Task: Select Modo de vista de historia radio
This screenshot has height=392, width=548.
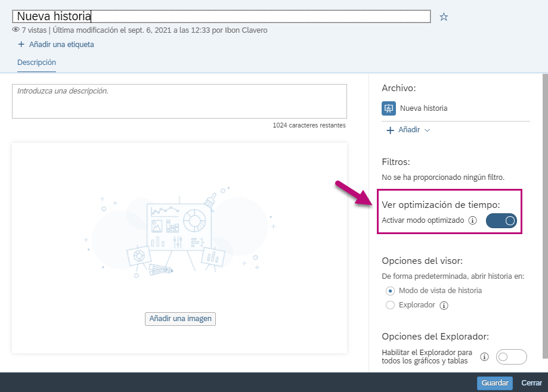Action: coord(390,291)
